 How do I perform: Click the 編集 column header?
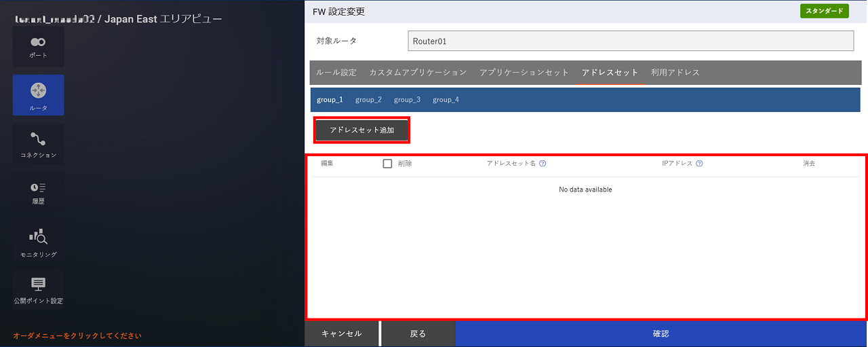(327, 164)
